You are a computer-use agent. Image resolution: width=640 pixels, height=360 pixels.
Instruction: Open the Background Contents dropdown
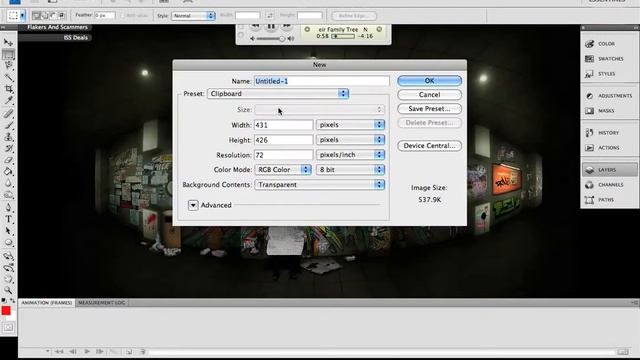(320, 184)
